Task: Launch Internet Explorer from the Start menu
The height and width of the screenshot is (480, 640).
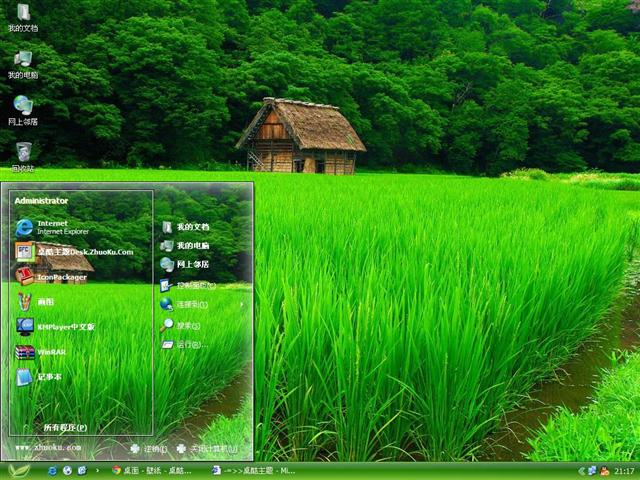Action: [53, 227]
